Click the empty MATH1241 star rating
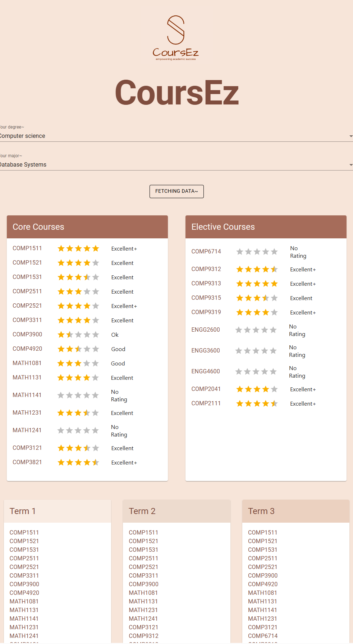This screenshot has width=353, height=644. 78,430
